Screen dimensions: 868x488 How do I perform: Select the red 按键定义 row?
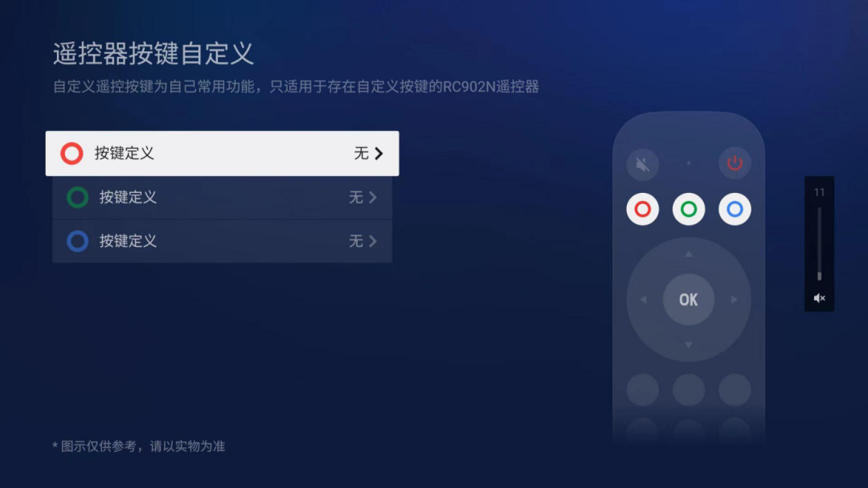222,154
